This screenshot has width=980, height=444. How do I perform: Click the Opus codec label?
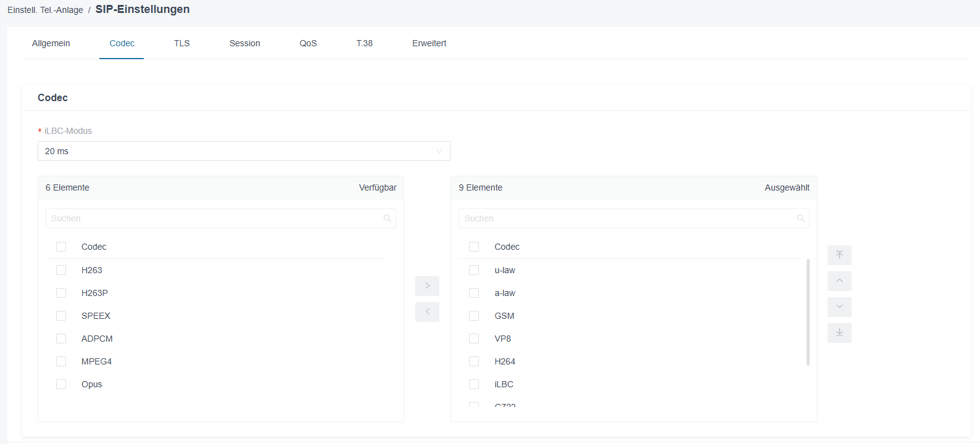[x=92, y=384]
